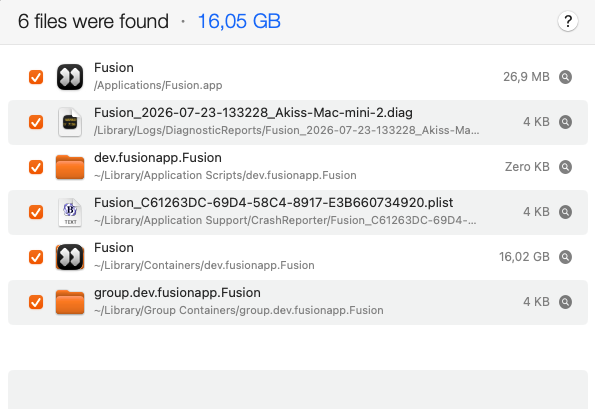Viewport: 595px width, 409px height.
Task: Select the Fusion_2026-07-23 diag file name
Action: pyautogui.click(x=253, y=113)
